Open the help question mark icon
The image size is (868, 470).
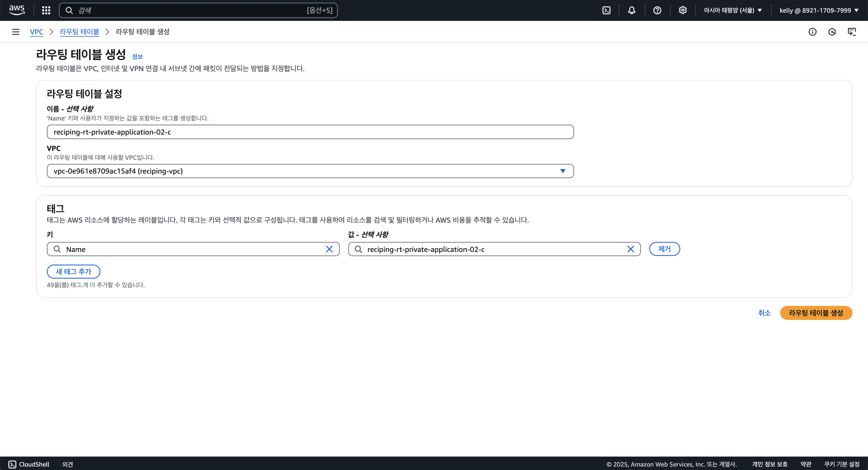pos(657,10)
